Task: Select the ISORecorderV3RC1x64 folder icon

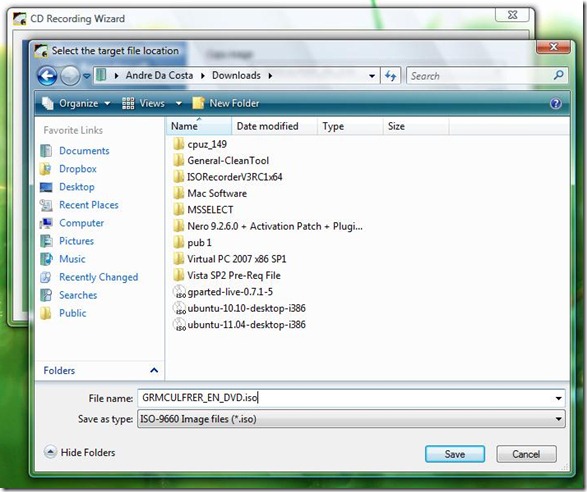Action: [x=179, y=177]
